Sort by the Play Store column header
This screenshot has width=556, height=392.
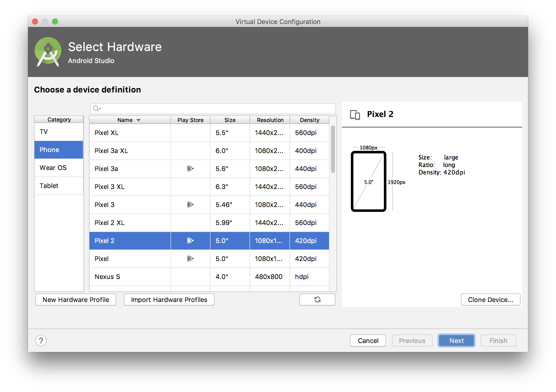[x=190, y=120]
